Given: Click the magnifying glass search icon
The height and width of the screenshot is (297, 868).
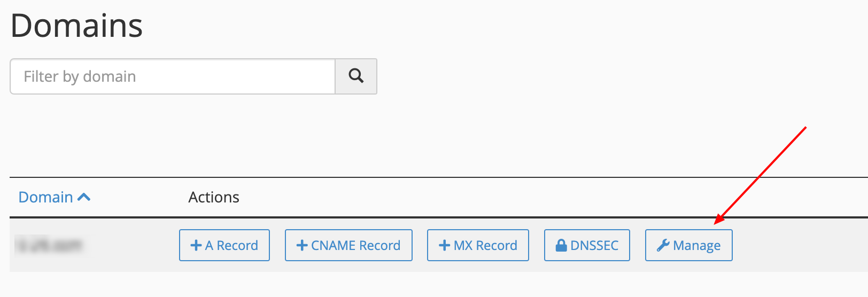Looking at the screenshot, I should point(356,76).
